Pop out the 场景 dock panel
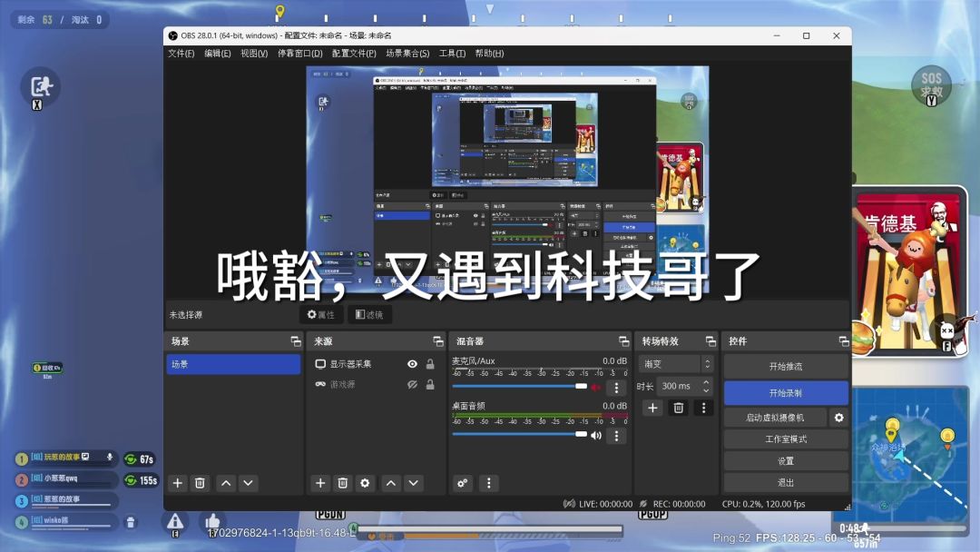980x552 pixels. pos(296,340)
